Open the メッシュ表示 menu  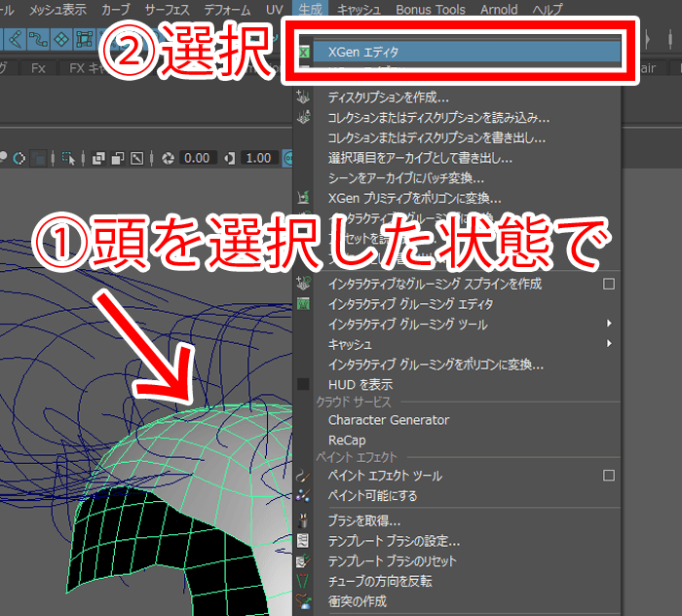[x=57, y=10]
